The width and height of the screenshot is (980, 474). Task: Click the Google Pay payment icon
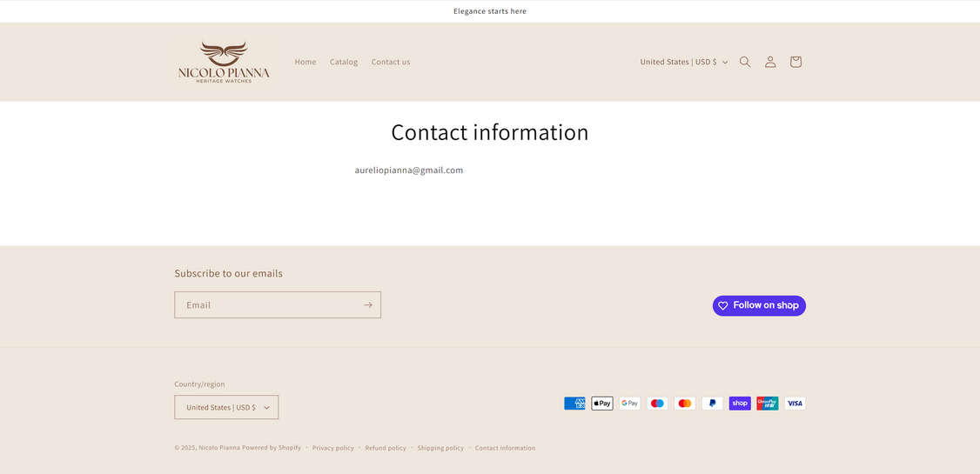pyautogui.click(x=629, y=404)
